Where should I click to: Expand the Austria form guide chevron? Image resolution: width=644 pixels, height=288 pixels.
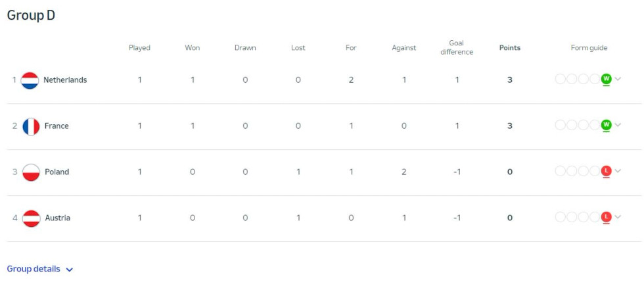click(618, 217)
